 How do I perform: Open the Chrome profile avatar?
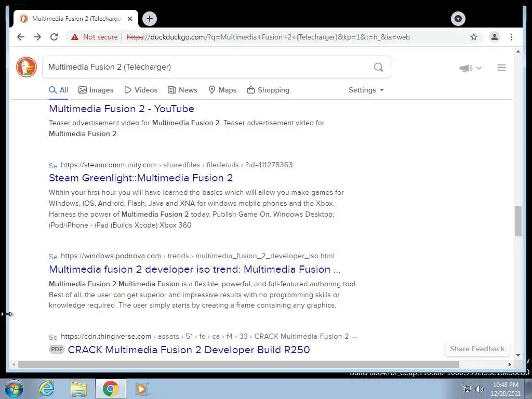(495, 37)
